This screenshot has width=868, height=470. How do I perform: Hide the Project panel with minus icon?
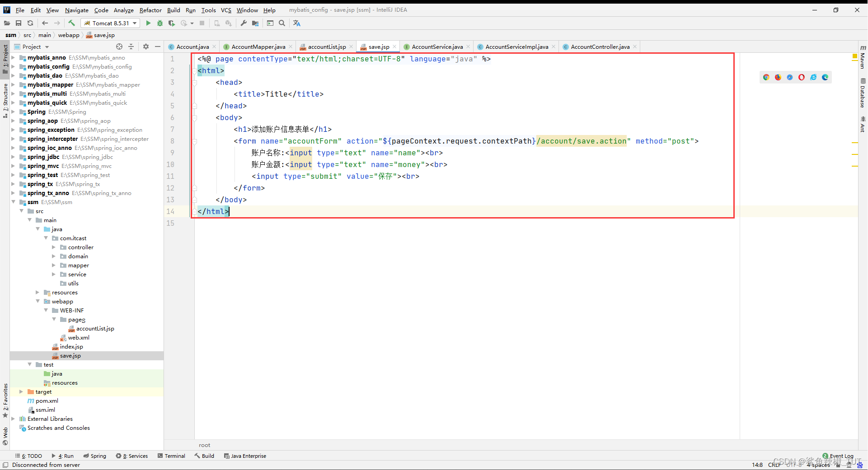158,47
